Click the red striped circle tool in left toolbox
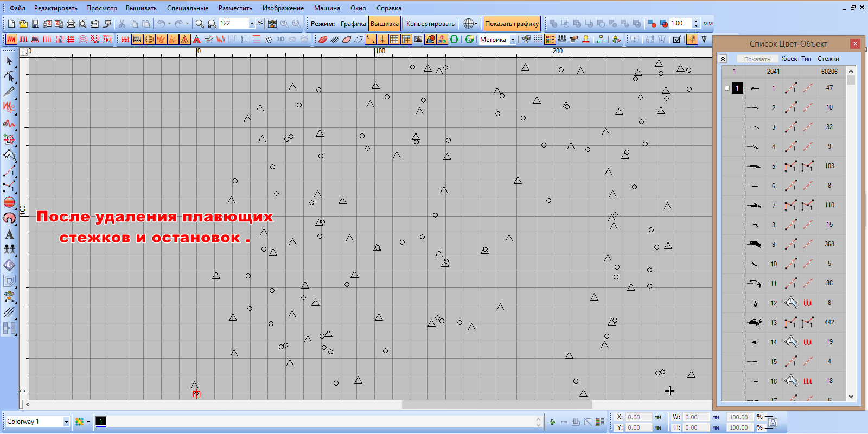Screen dimensions: 868x434 (x=9, y=202)
